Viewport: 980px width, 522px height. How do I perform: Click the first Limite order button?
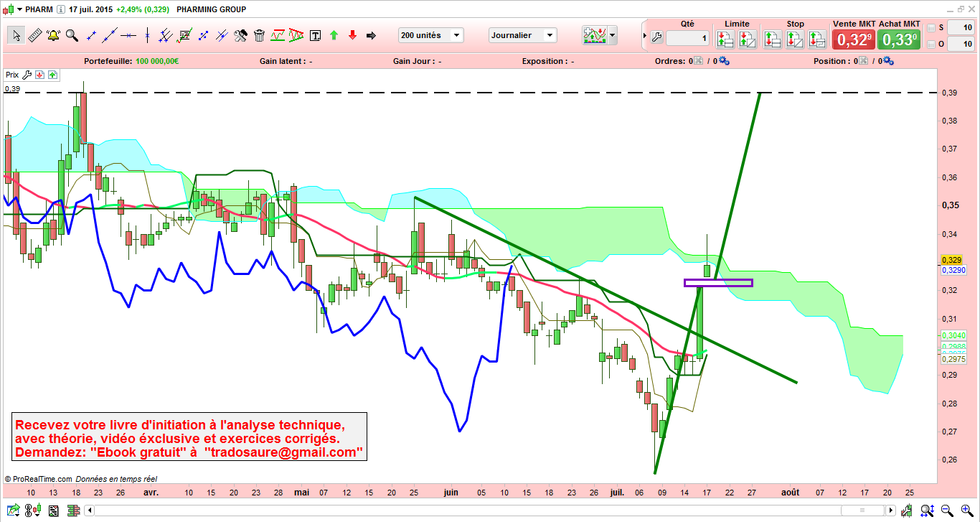point(727,39)
